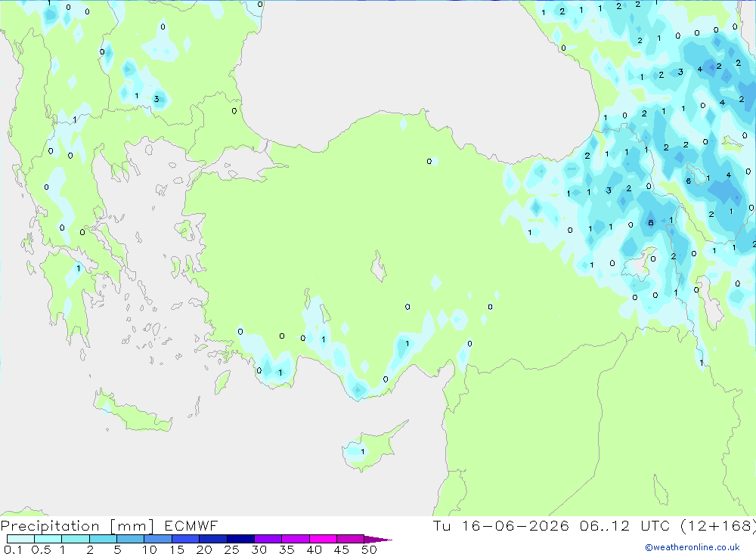
Task: Click the '0.5' legend scale label
Action: [x=41, y=549]
